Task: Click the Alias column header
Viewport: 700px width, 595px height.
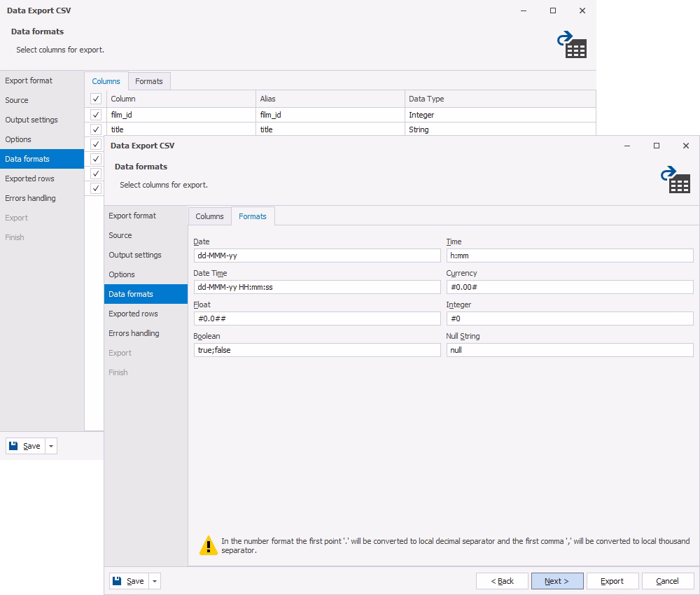Action: pos(330,99)
